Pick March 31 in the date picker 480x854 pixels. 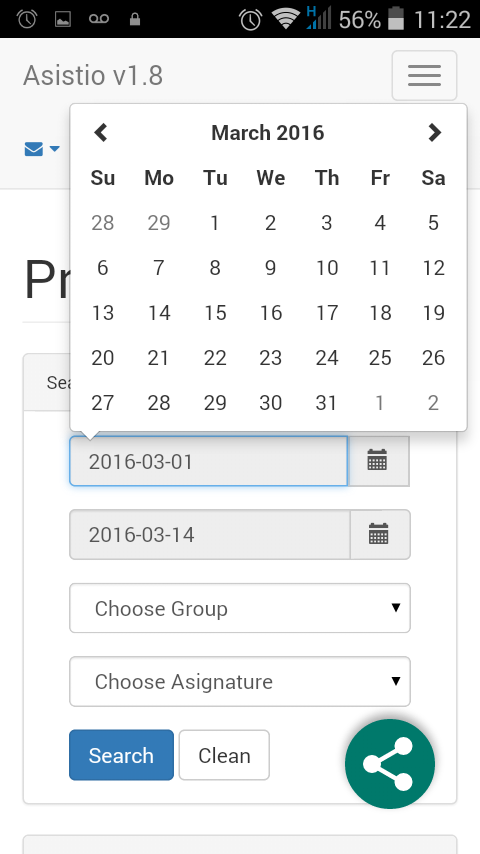[326, 403]
